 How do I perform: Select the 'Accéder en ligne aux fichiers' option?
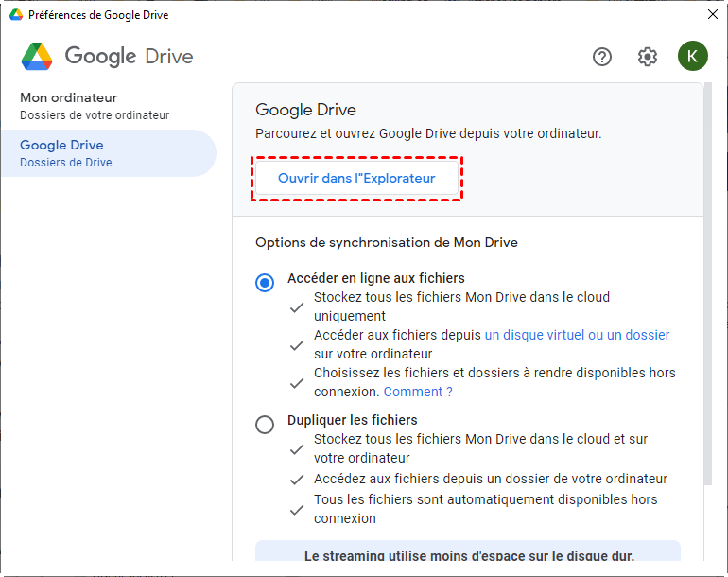point(265,283)
